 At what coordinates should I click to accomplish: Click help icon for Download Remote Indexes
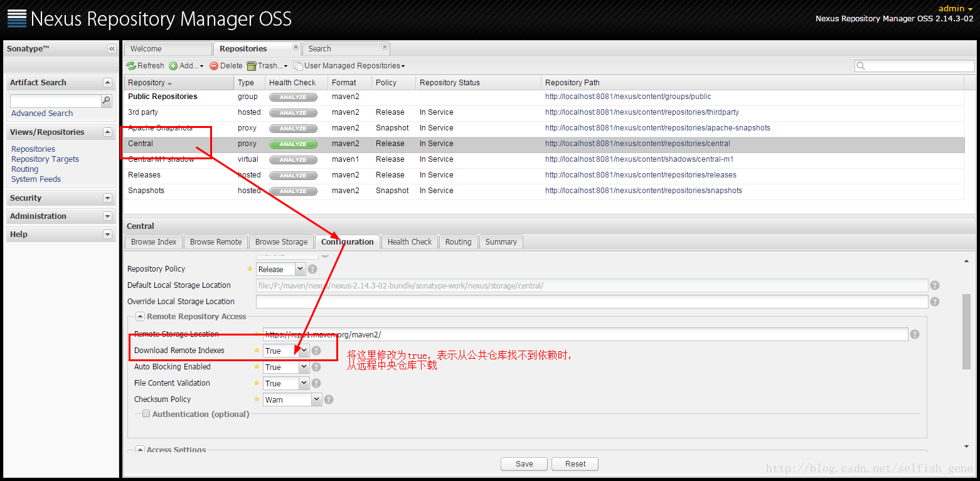pos(316,351)
